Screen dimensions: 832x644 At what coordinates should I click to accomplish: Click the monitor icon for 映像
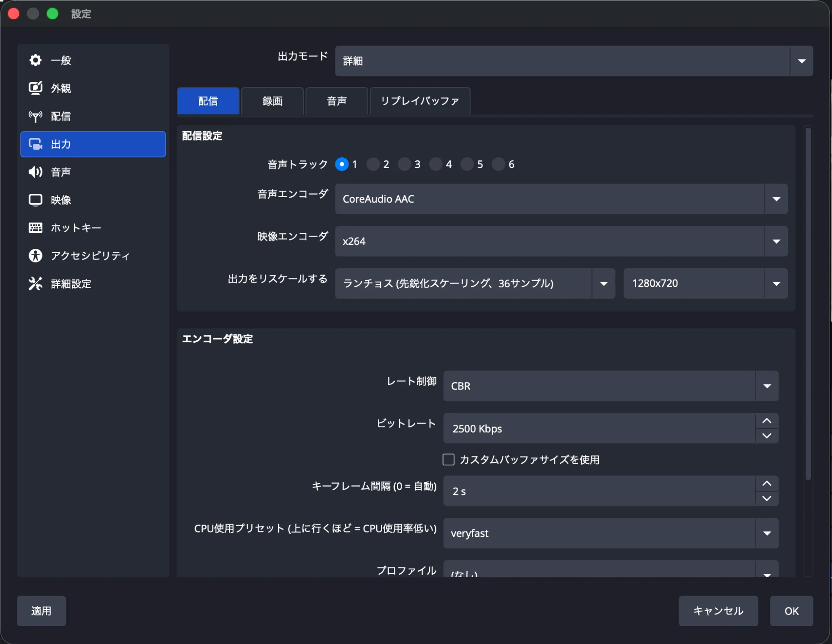pos(36,200)
